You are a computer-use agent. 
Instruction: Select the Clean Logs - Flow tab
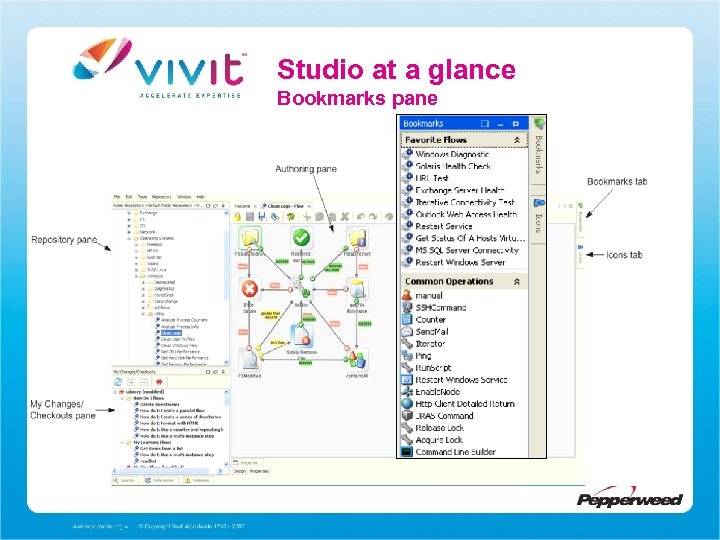pos(286,206)
